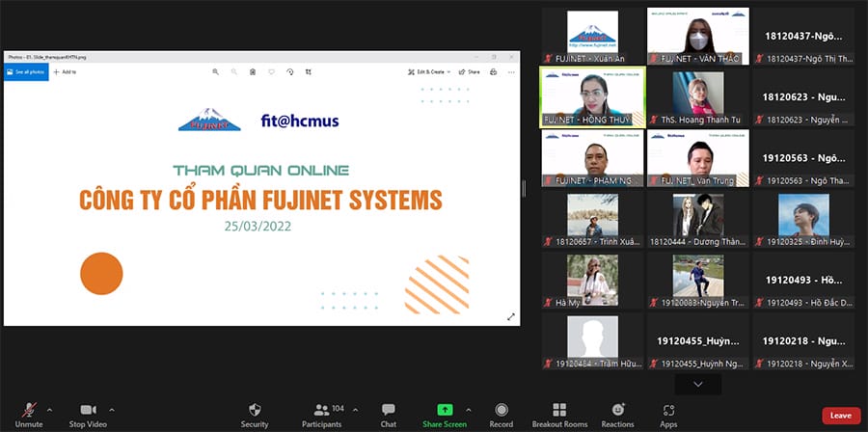Select the 19120455_Huỳnh Ng participant tile
The image size is (868, 432).
pos(698,341)
